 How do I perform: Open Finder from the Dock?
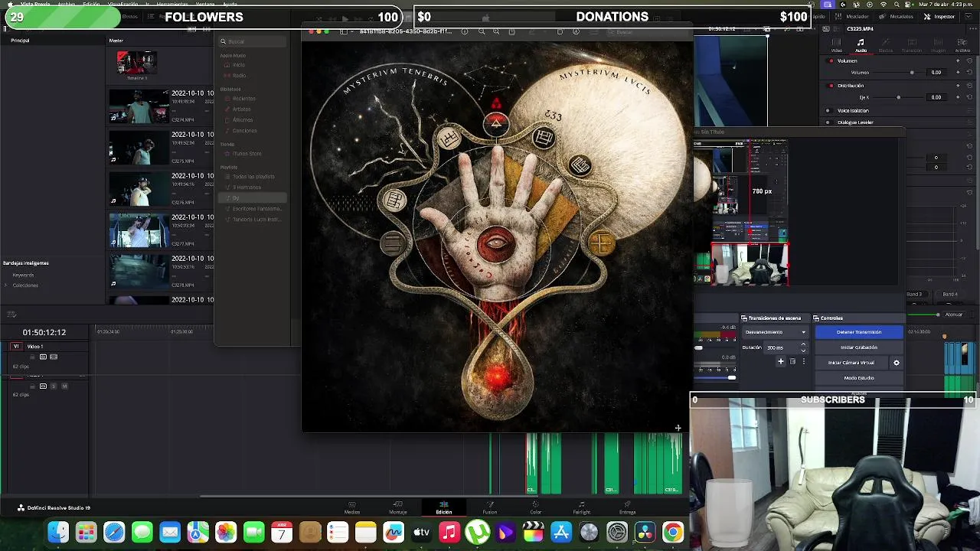pyautogui.click(x=58, y=532)
